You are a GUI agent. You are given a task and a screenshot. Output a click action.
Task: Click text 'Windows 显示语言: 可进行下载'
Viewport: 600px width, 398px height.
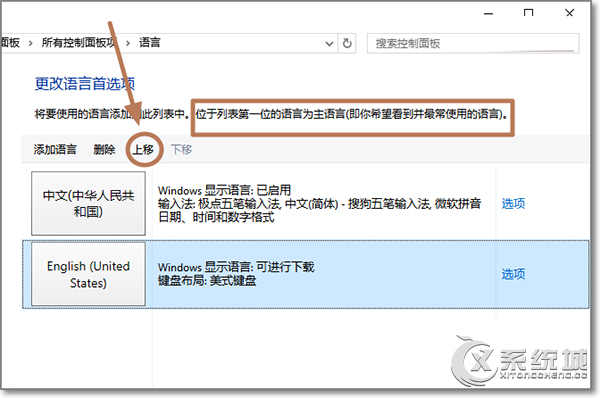pyautogui.click(x=236, y=267)
